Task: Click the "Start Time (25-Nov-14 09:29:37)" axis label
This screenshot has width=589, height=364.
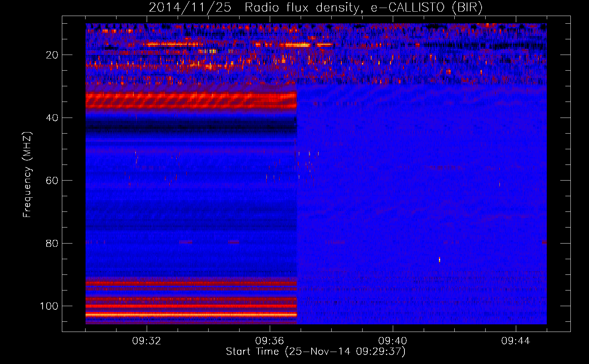Action: click(316, 352)
